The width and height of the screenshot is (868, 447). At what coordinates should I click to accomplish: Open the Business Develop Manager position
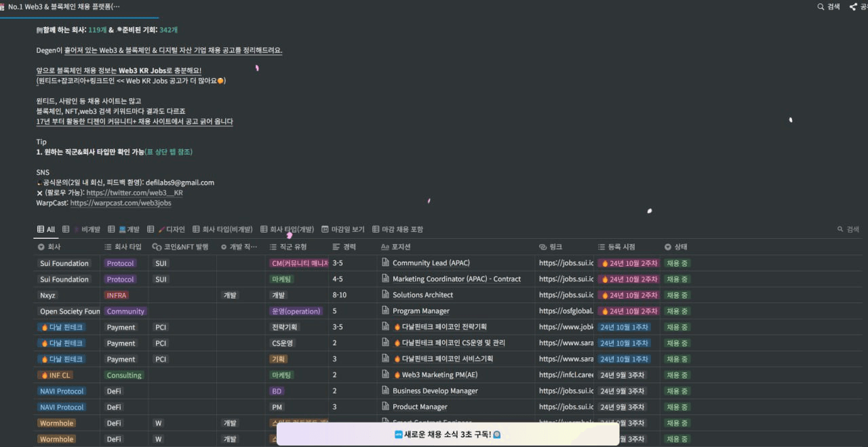pyautogui.click(x=435, y=391)
